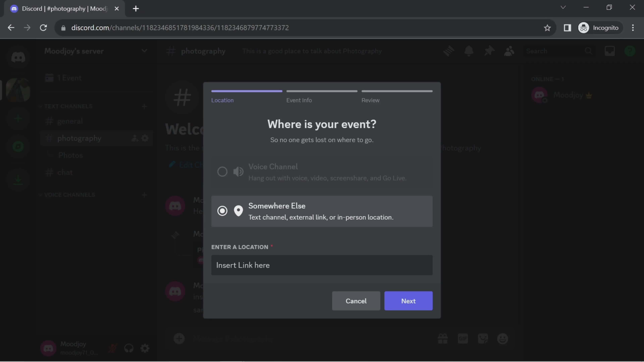
Task: Bookmark this page with star icon
Action: pos(547,28)
